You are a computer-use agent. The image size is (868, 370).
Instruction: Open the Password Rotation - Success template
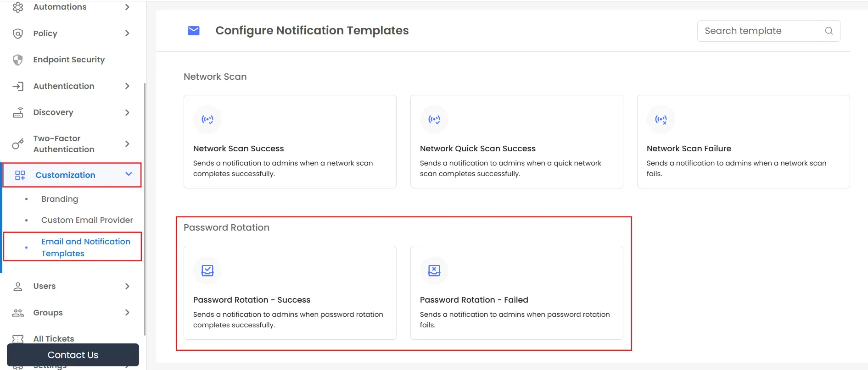(x=290, y=293)
